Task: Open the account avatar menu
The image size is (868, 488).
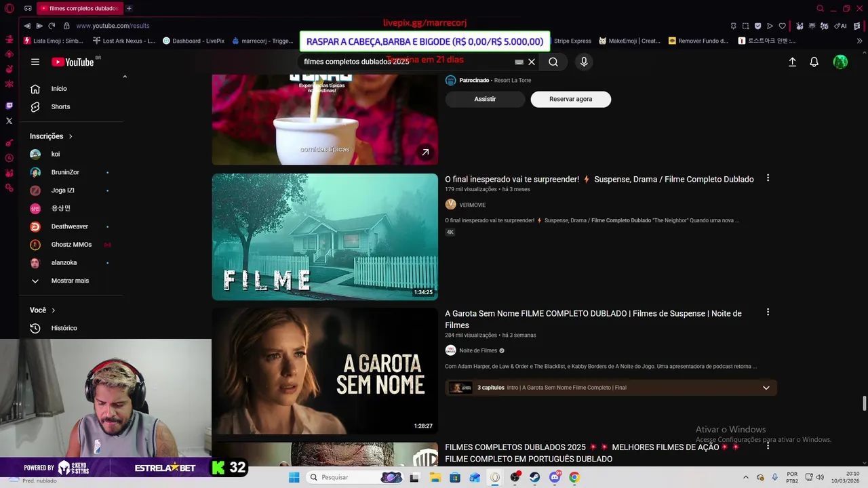Action: 840,62
